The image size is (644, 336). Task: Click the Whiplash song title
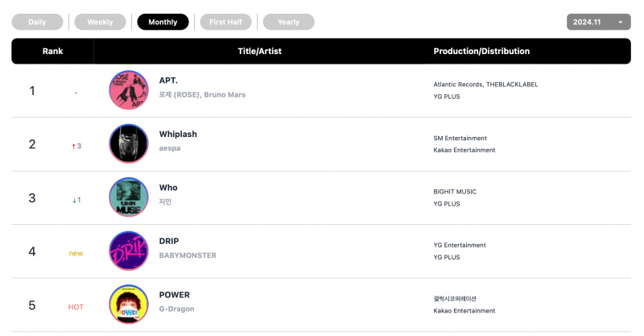tap(178, 134)
